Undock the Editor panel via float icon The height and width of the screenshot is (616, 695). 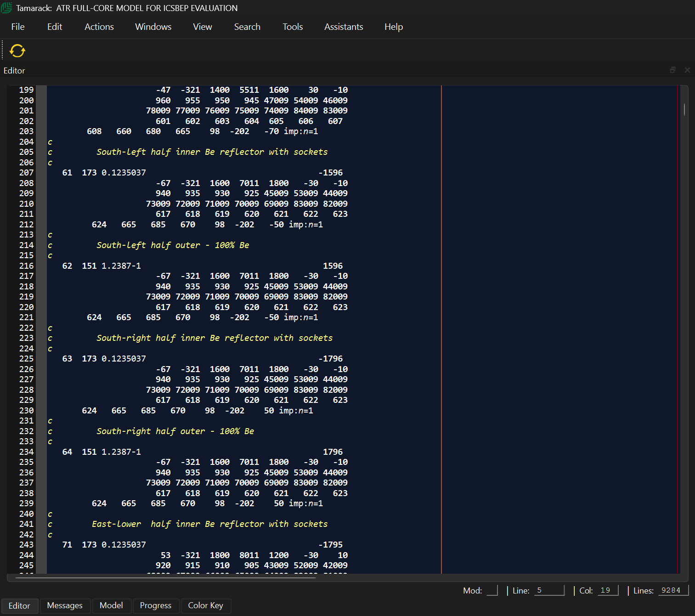[673, 70]
